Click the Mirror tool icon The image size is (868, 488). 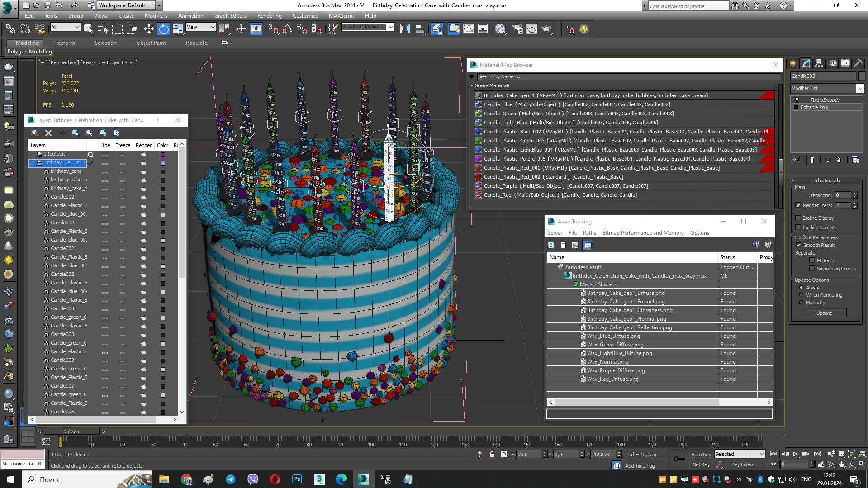(x=405, y=29)
